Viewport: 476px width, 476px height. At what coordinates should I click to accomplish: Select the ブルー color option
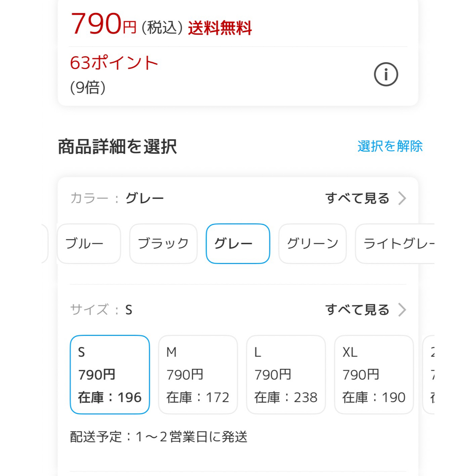(89, 243)
